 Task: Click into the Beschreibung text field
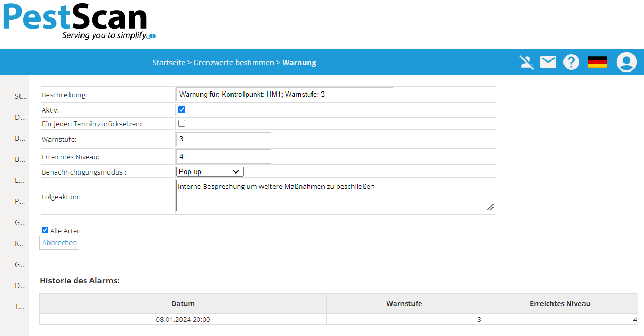tap(285, 95)
